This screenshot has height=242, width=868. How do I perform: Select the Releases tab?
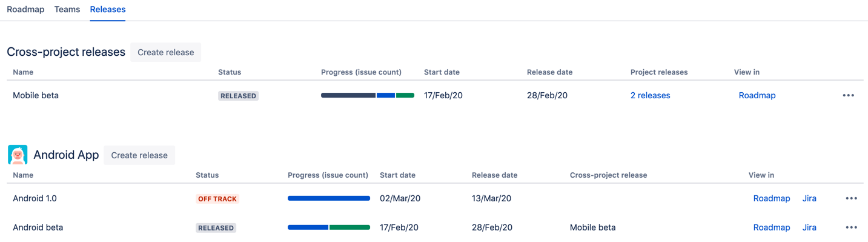[x=108, y=10]
